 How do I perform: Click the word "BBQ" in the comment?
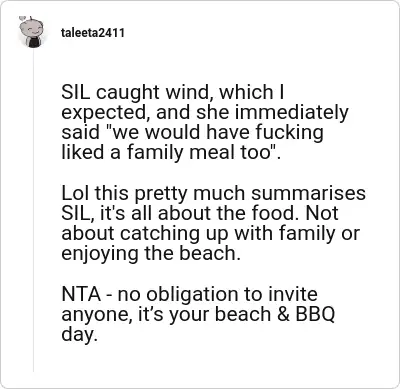click(315, 315)
